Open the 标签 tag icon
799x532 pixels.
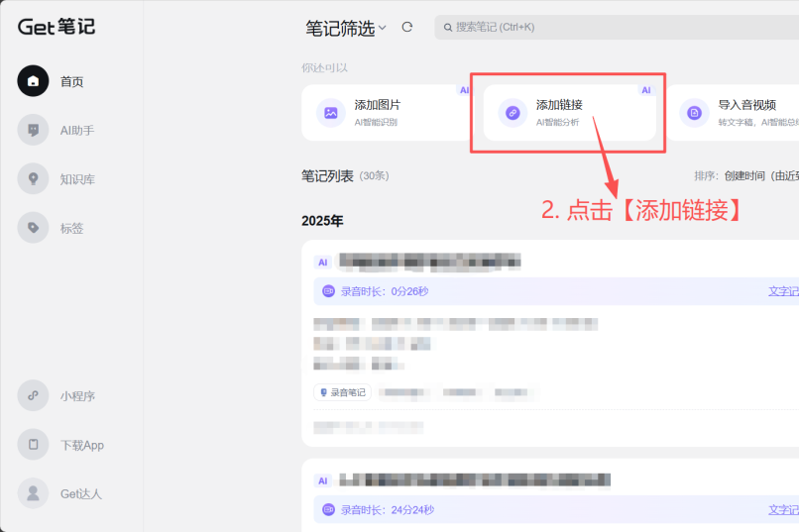33,228
